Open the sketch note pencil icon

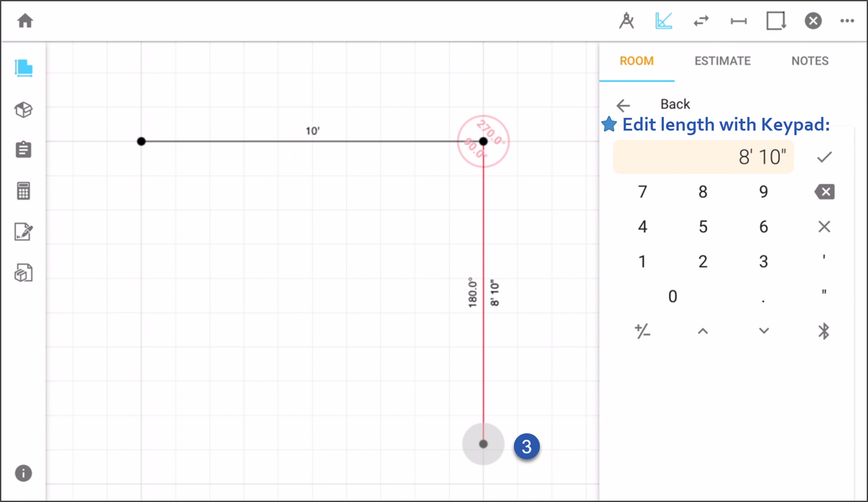click(x=23, y=232)
